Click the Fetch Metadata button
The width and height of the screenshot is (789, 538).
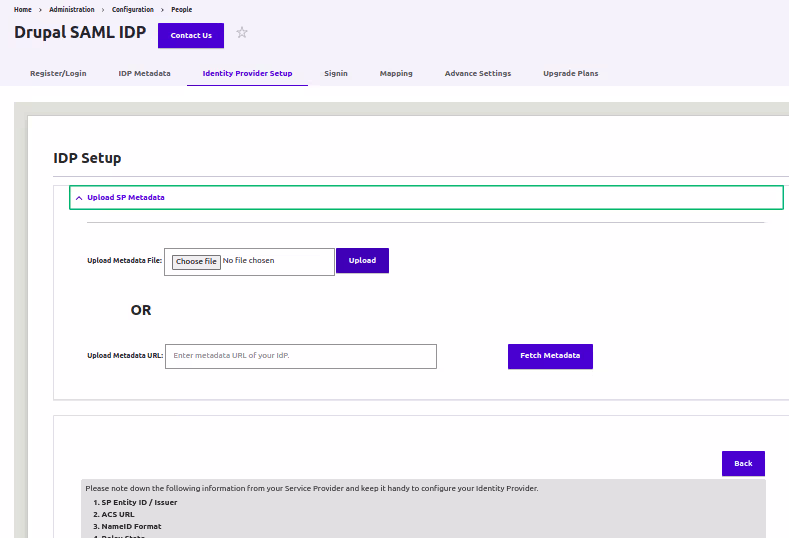pyautogui.click(x=550, y=356)
